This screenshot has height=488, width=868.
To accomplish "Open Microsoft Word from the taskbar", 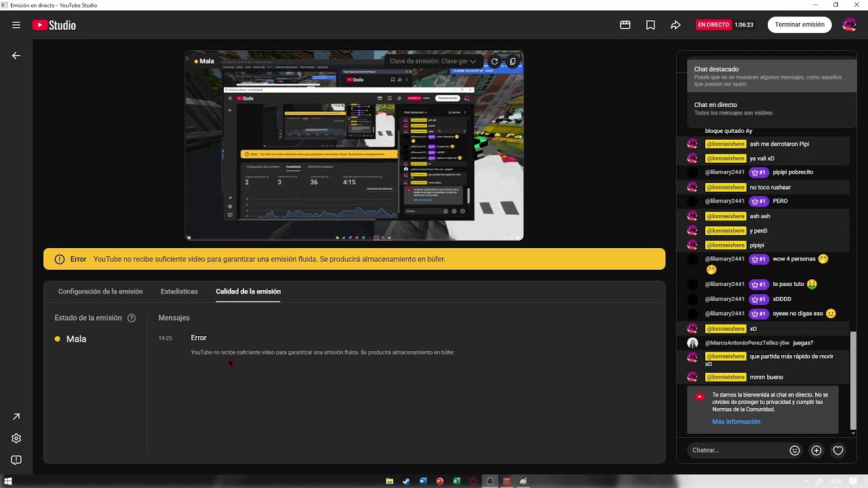I will tap(423, 481).
